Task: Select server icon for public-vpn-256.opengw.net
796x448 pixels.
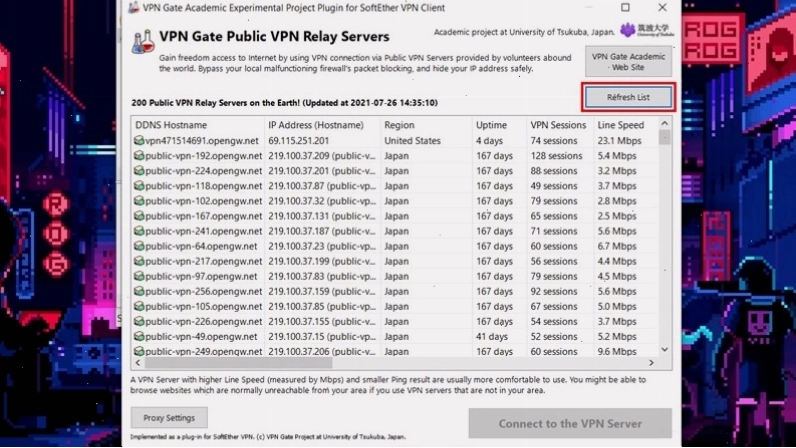Action: point(139,291)
